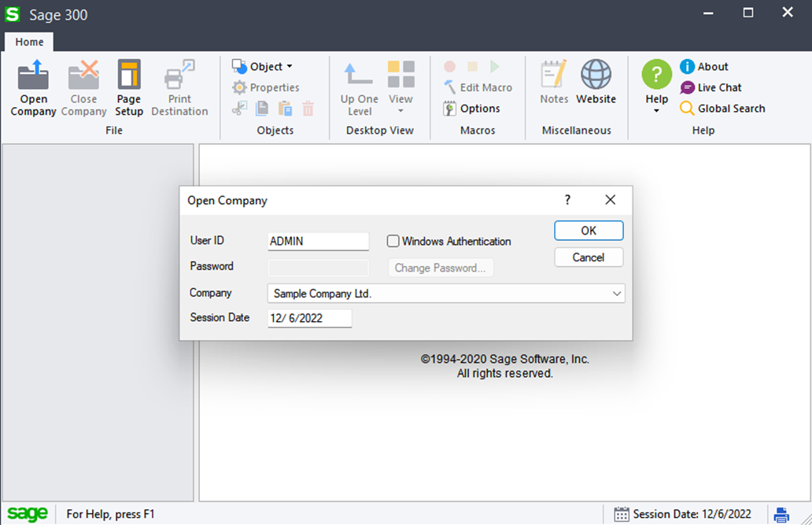Click Cancel in the Open Company dialog

[589, 257]
